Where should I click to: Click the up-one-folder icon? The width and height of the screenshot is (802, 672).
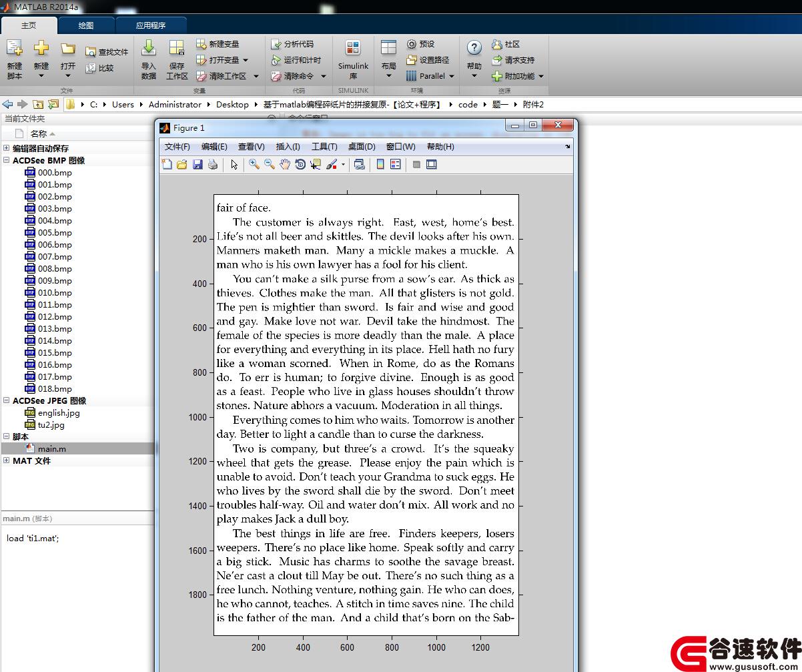coord(38,104)
